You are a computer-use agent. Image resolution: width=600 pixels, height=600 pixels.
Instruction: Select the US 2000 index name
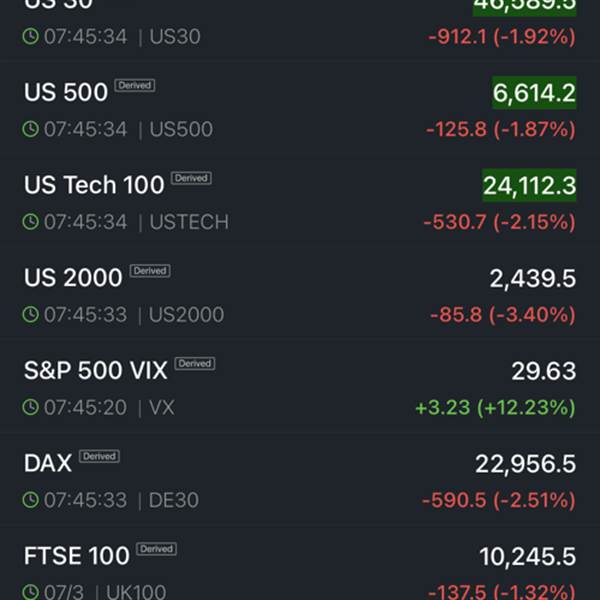73,277
